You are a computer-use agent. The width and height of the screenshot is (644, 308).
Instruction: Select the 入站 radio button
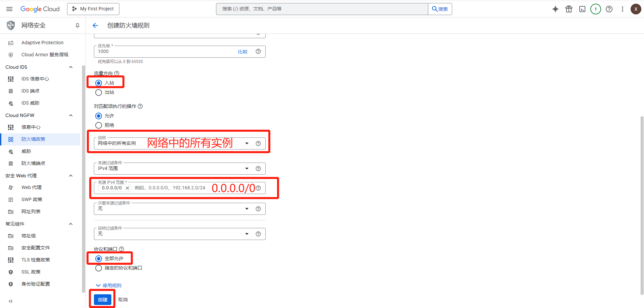pos(99,83)
